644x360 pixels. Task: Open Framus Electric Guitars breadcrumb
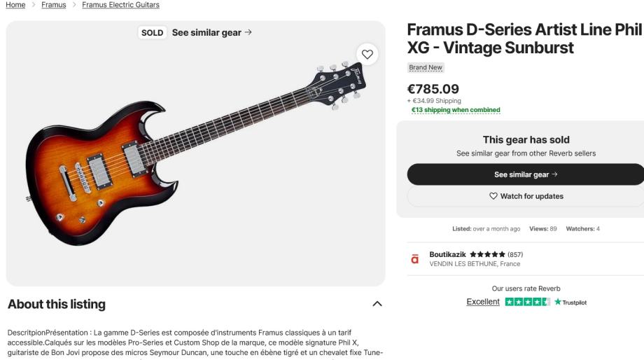(120, 5)
